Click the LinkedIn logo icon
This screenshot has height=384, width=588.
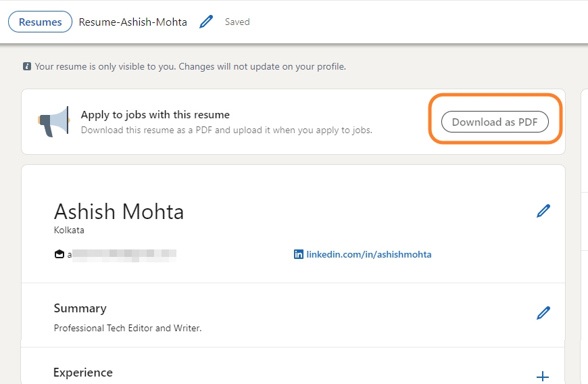coord(298,255)
